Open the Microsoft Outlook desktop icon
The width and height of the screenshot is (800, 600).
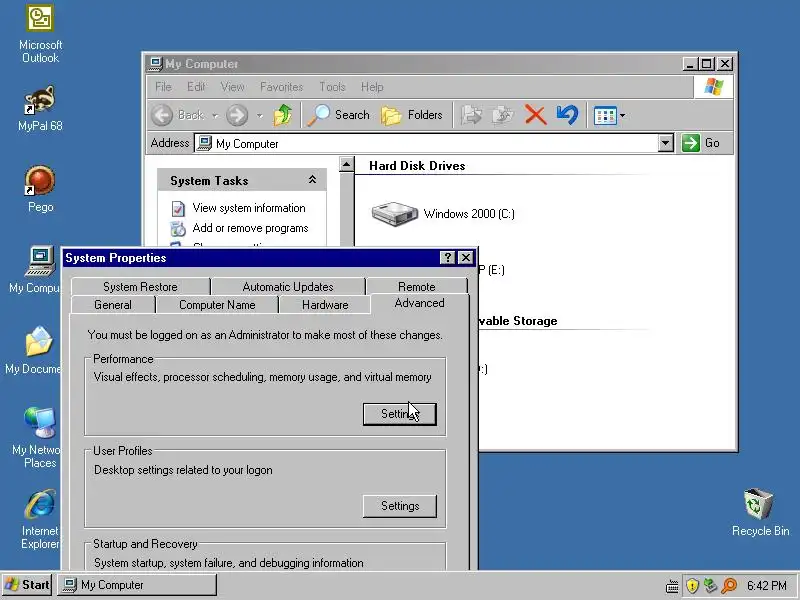[x=40, y=34]
